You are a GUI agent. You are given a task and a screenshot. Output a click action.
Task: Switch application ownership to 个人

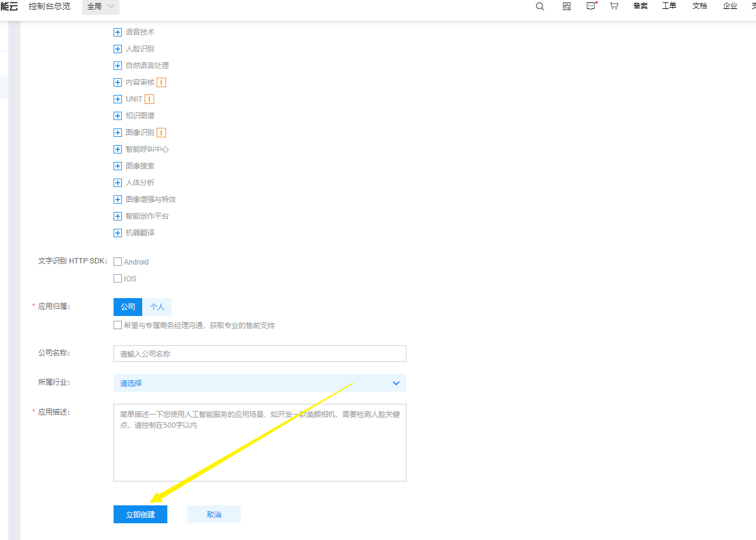click(157, 306)
